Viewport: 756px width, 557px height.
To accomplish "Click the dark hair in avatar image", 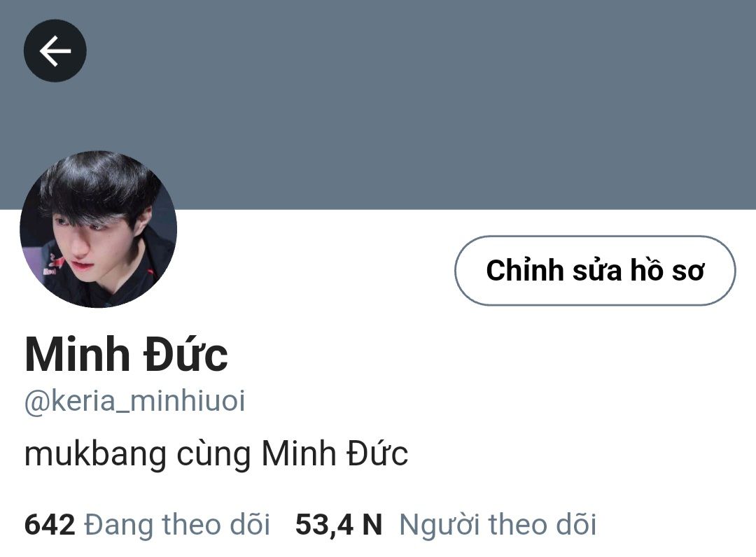I will [x=97, y=185].
